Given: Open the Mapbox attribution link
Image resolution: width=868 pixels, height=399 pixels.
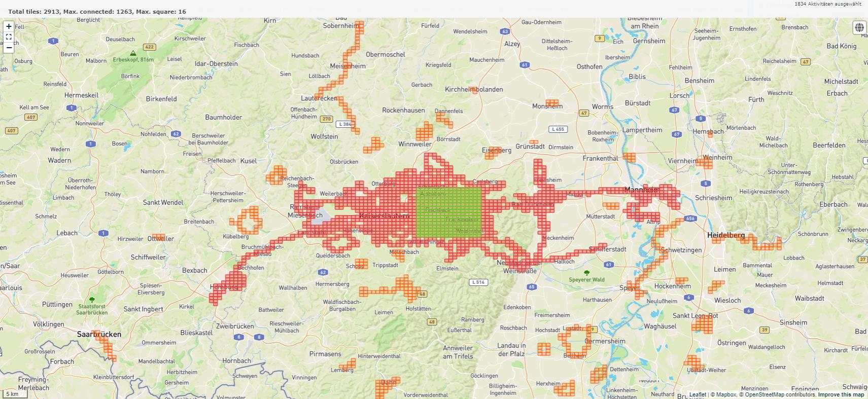Looking at the screenshot, I should tap(725, 394).
